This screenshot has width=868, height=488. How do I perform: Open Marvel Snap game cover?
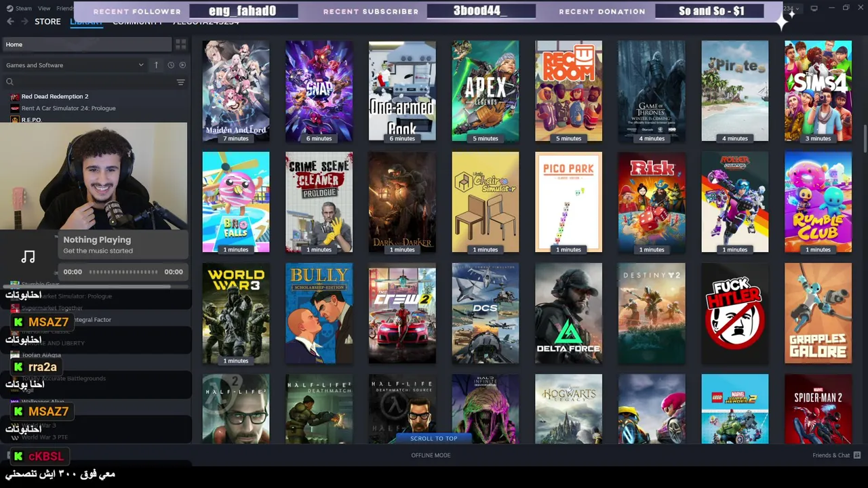coord(319,91)
